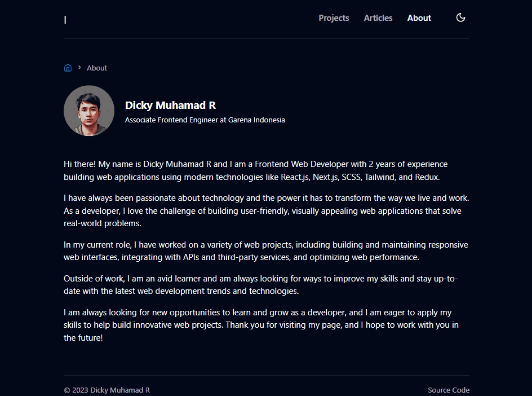Open the Source Code footer link

pos(448,390)
